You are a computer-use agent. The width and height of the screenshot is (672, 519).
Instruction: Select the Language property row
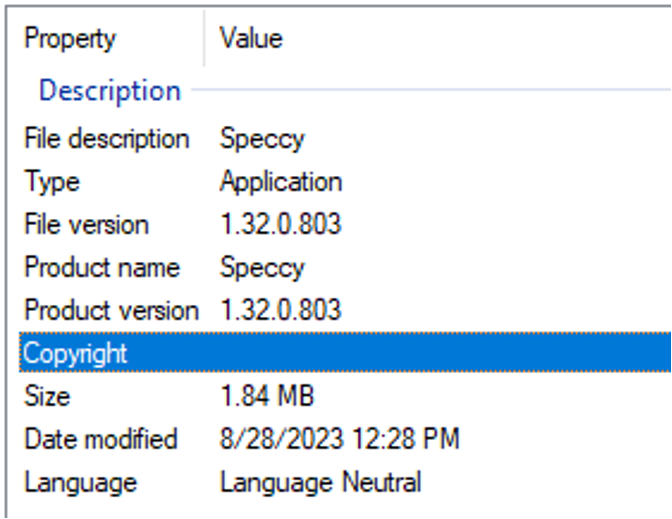pyautogui.click(x=345, y=482)
